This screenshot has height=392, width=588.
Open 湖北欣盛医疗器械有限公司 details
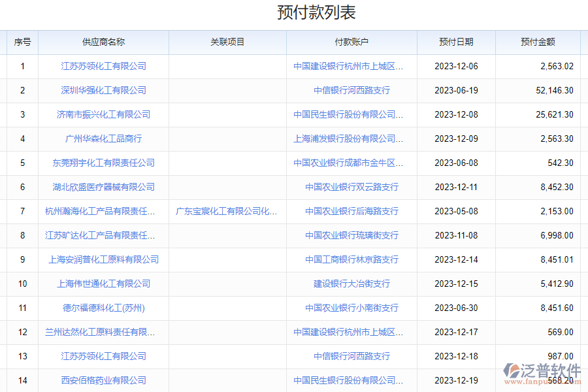[x=103, y=187]
